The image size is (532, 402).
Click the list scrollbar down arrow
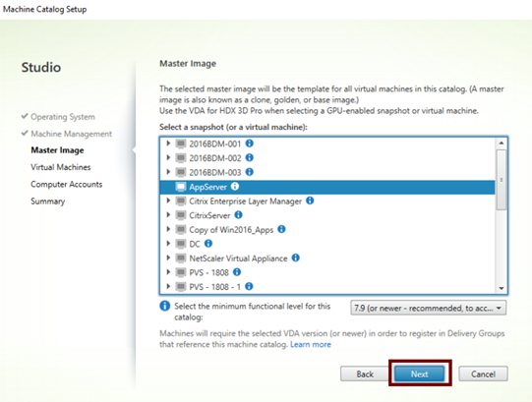[x=502, y=288]
